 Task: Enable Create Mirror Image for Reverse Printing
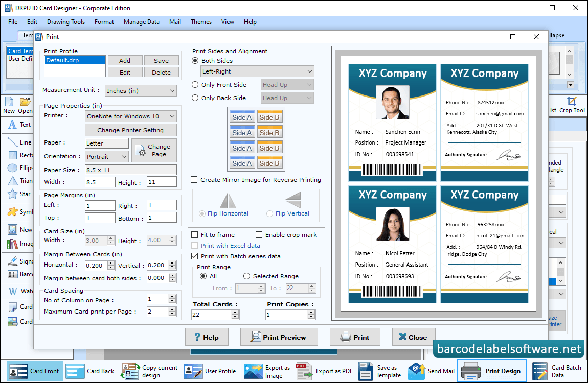coord(194,180)
